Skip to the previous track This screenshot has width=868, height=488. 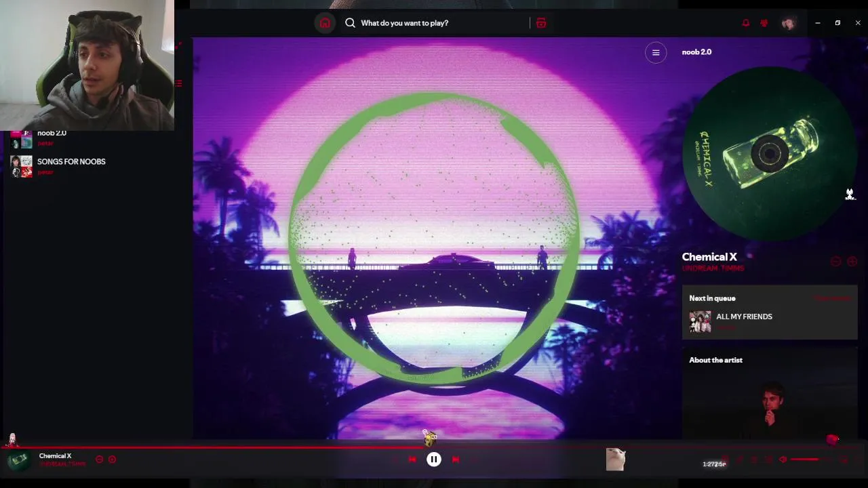(412, 460)
